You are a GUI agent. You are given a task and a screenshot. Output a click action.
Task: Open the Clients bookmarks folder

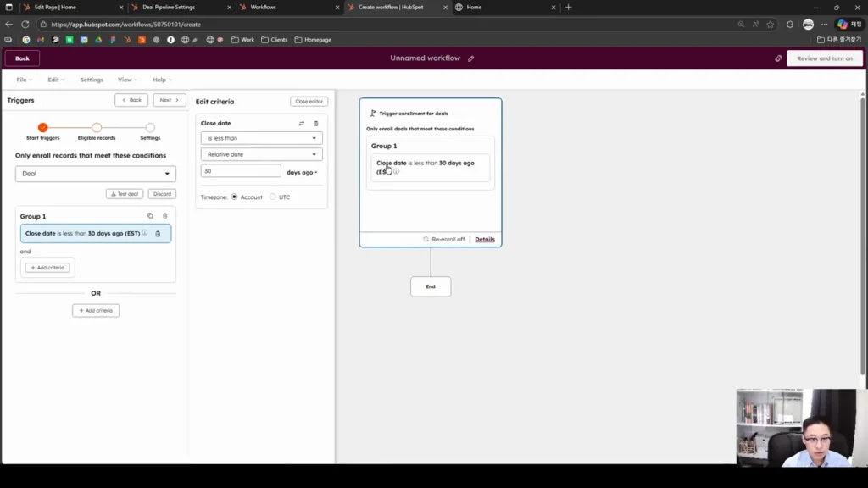coord(275,40)
